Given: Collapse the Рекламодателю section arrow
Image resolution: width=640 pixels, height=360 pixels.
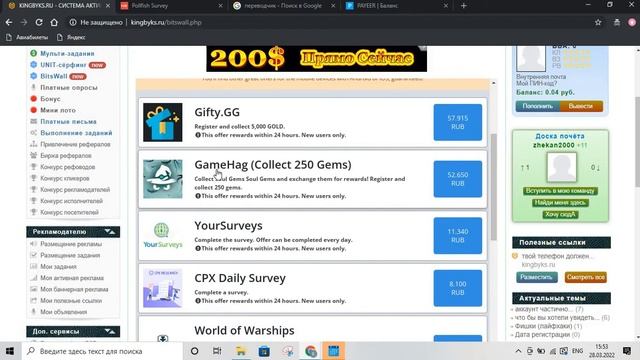Looking at the screenshot, I should [110, 232].
